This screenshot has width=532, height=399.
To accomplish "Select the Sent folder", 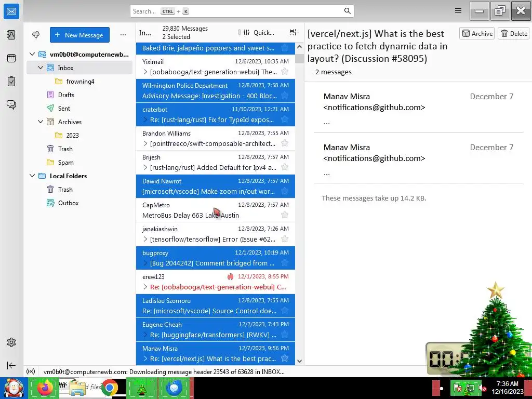I will [x=79, y=108].
